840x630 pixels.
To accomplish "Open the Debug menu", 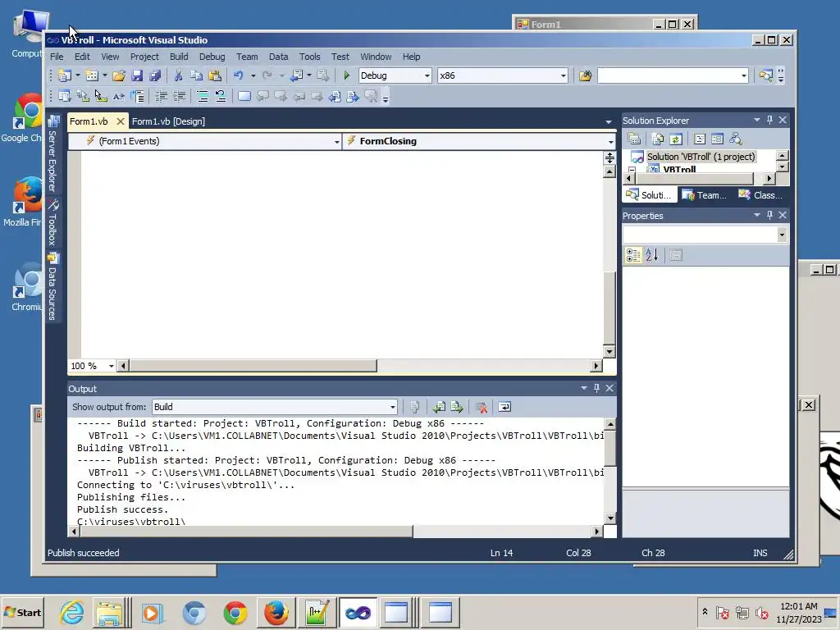I will (x=212, y=57).
